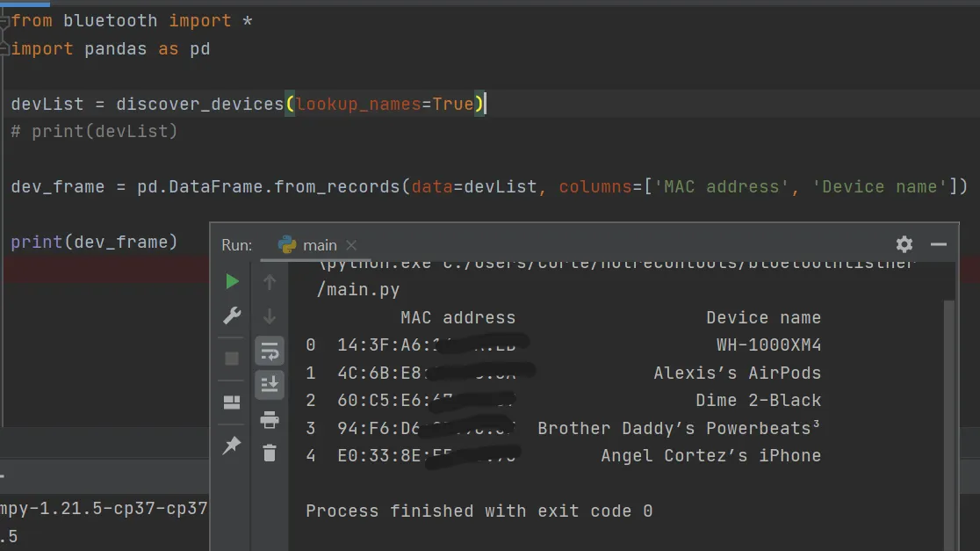Image resolution: width=980 pixels, height=551 pixels.
Task: Click the Stop process square icon
Action: point(232,359)
